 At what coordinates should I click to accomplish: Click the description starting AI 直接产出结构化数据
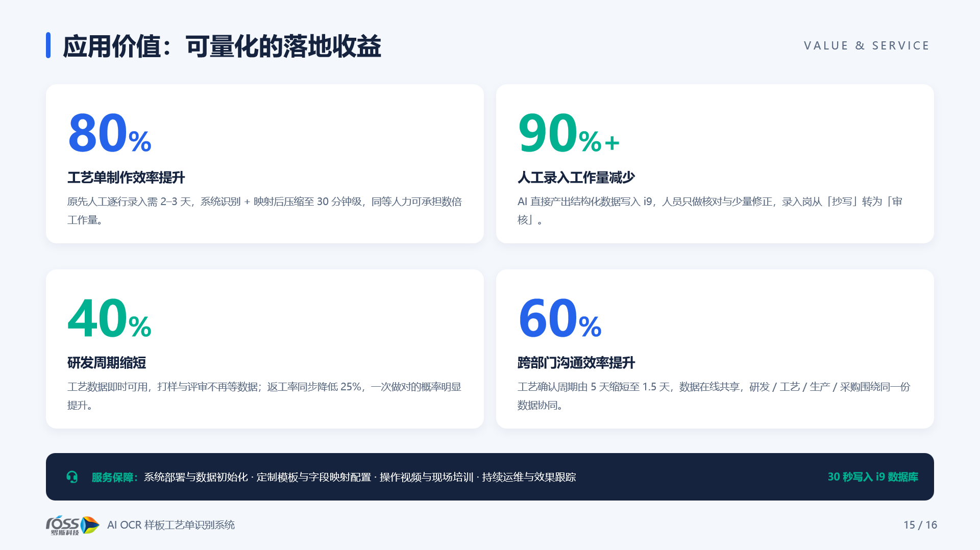(710, 211)
